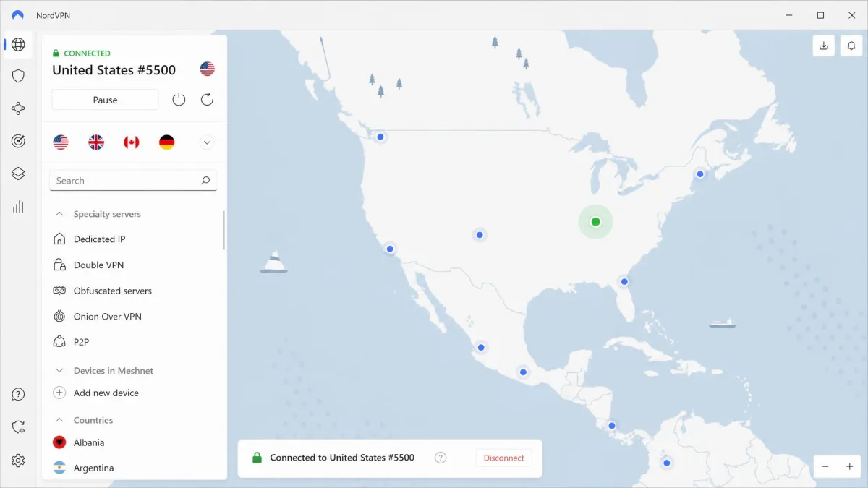Click the Pacific Northwest server dot
868x488 pixels.
pos(380,137)
